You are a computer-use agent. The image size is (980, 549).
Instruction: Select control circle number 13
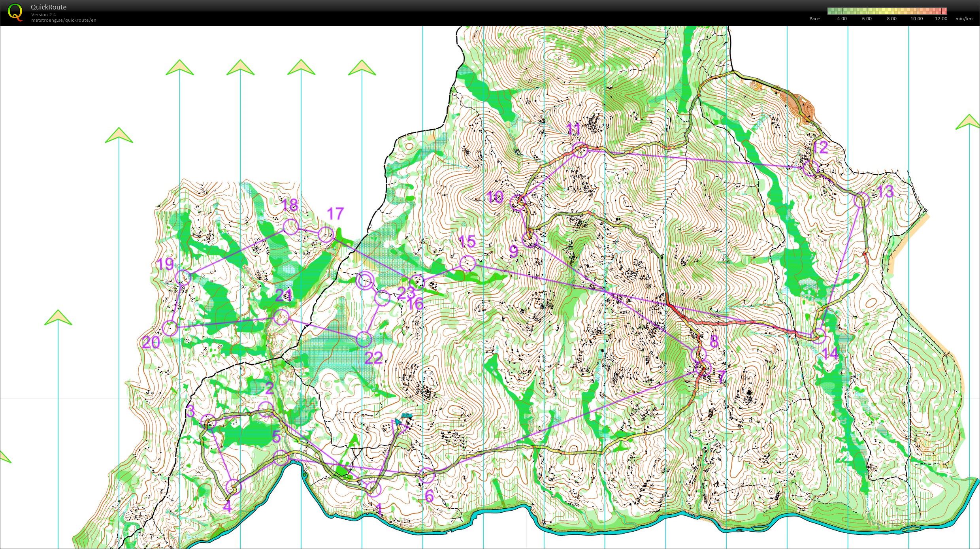pyautogui.click(x=861, y=200)
